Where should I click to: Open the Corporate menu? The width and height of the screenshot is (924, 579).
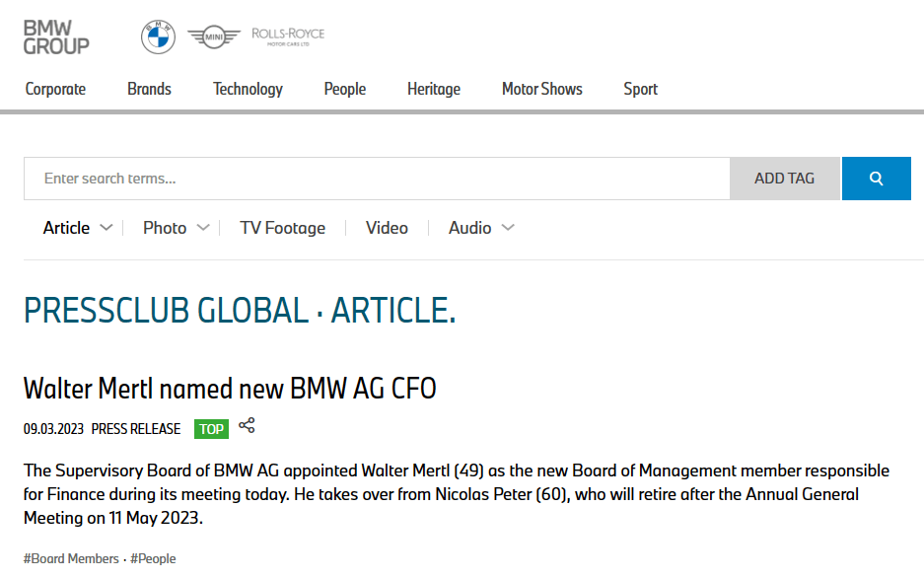tap(55, 89)
